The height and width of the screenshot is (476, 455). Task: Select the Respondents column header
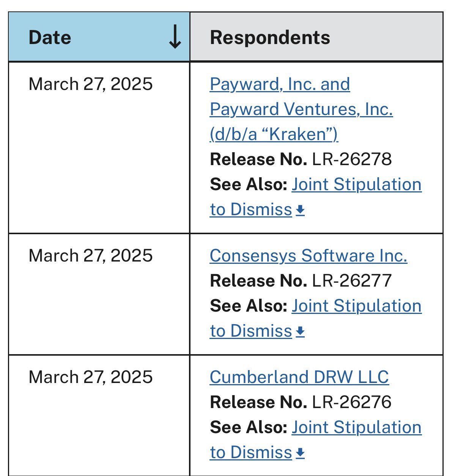click(270, 38)
